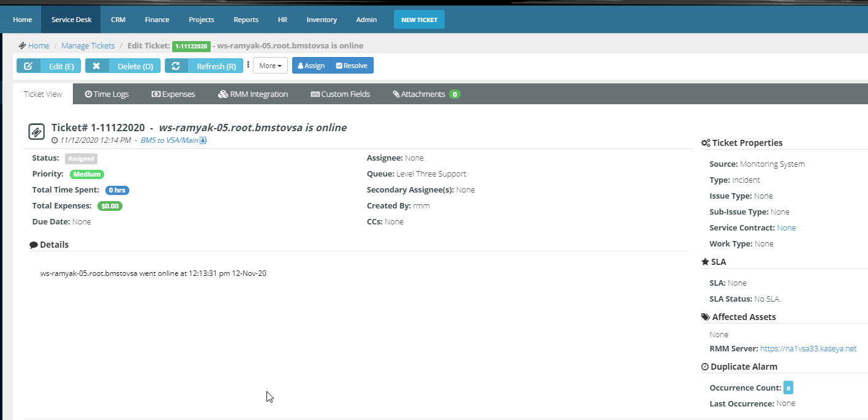This screenshot has height=420, width=868.
Task: Switch to the RMM Integration tab
Action: [x=252, y=94]
